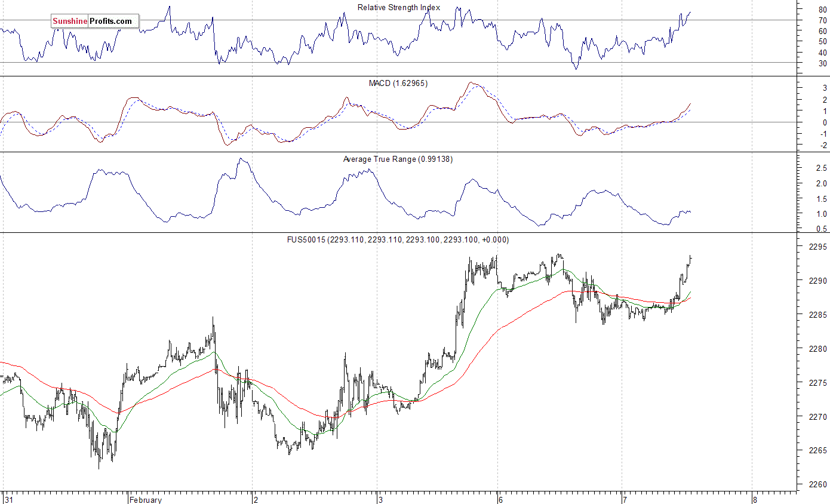Click the SunshineProfits.com logo
Image resolution: width=830 pixels, height=504 pixels.
(95, 21)
